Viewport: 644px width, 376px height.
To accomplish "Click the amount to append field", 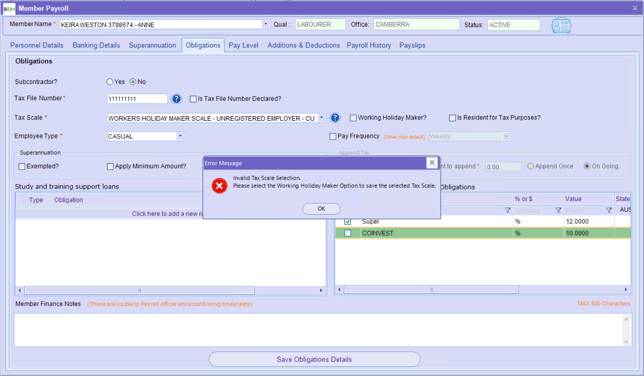I will pyautogui.click(x=504, y=167).
